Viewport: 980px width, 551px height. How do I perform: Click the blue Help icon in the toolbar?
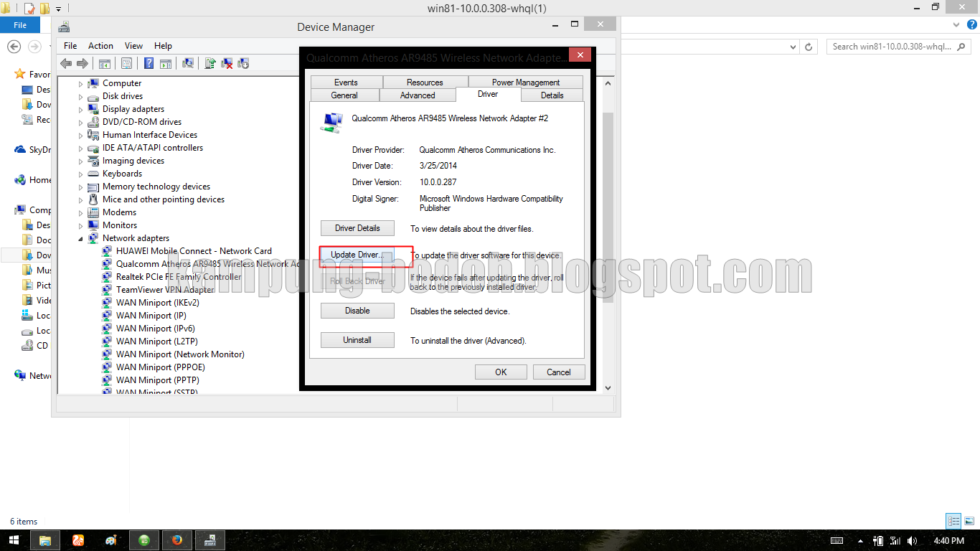tap(149, 63)
